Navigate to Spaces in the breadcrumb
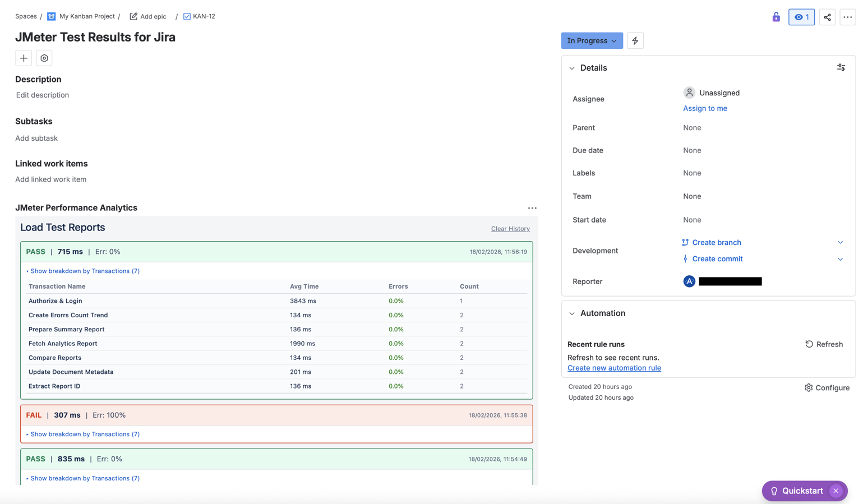This screenshot has width=863, height=504. click(x=26, y=16)
